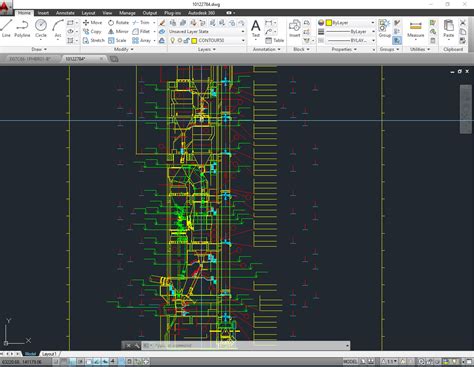Close the command line window

(x=128, y=346)
